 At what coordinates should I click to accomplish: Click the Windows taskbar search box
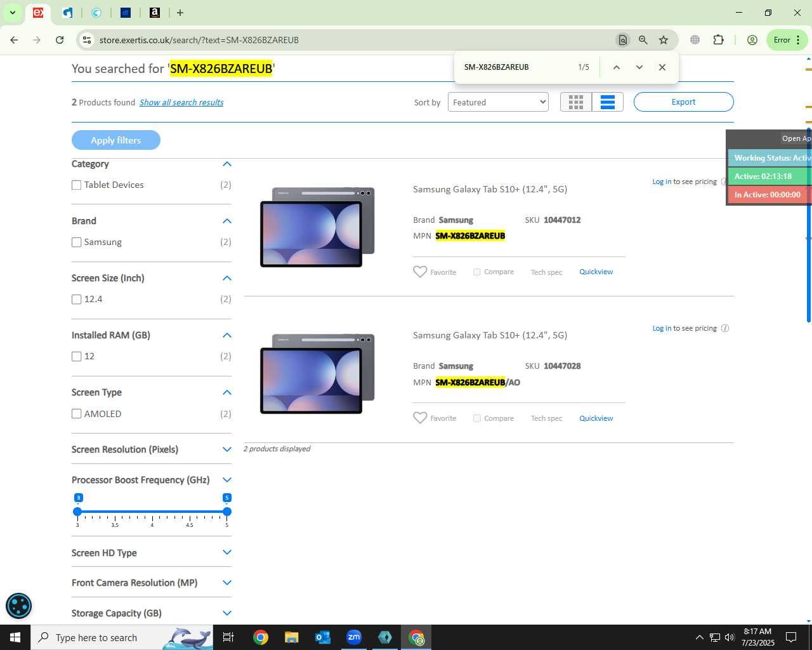(x=122, y=637)
